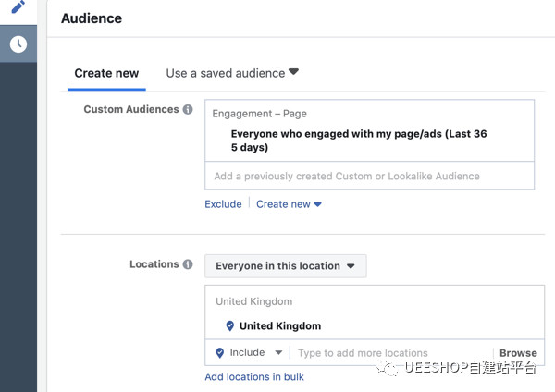
Task: Click the pin icon in the Include selector
Action: click(x=219, y=352)
